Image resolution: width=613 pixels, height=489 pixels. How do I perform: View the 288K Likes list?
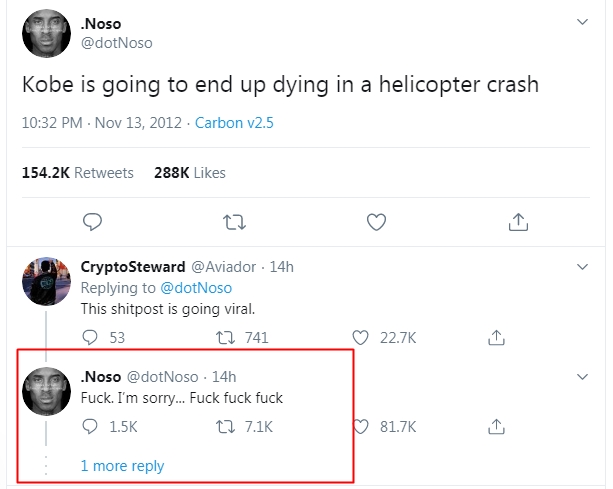coord(190,173)
